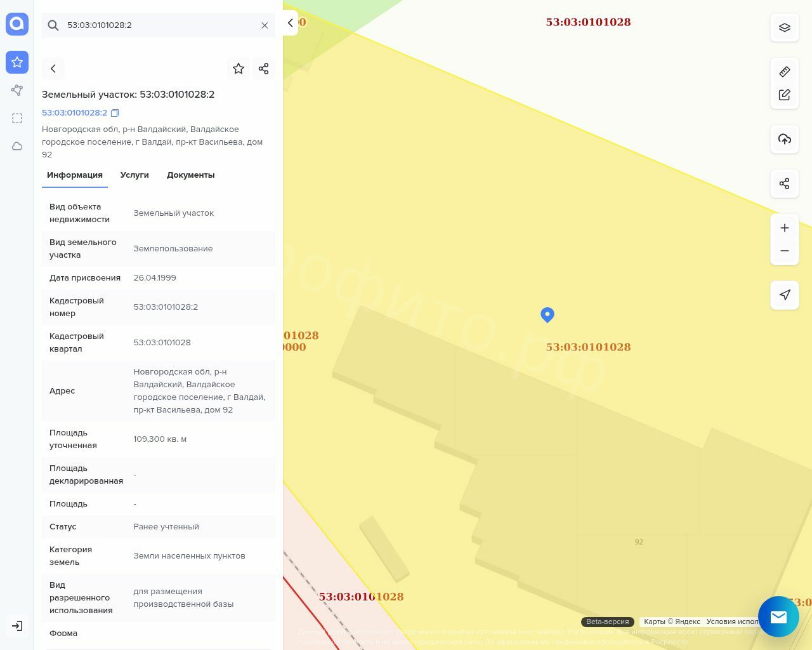Zoom out on the map
The image size is (812, 650).
pos(784,251)
